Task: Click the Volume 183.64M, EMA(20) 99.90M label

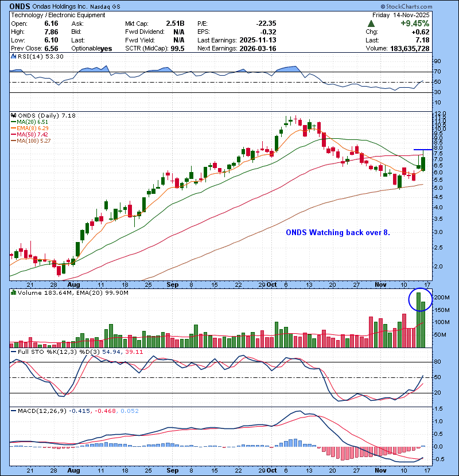Action: (73, 293)
